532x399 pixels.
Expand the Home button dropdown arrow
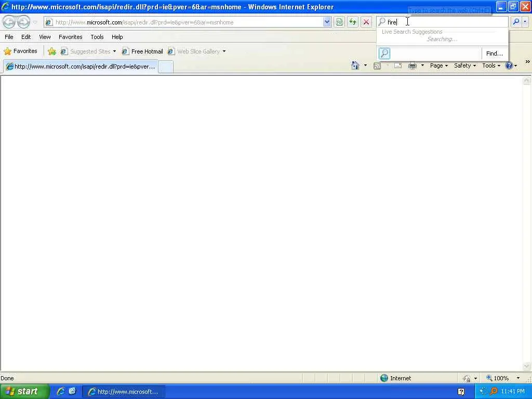coord(365,65)
